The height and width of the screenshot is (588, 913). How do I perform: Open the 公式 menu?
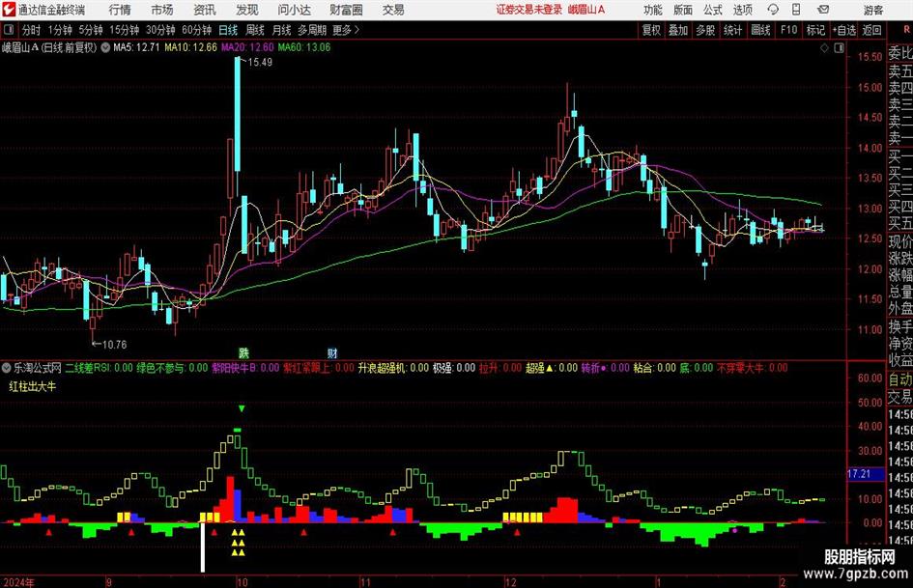(713, 10)
